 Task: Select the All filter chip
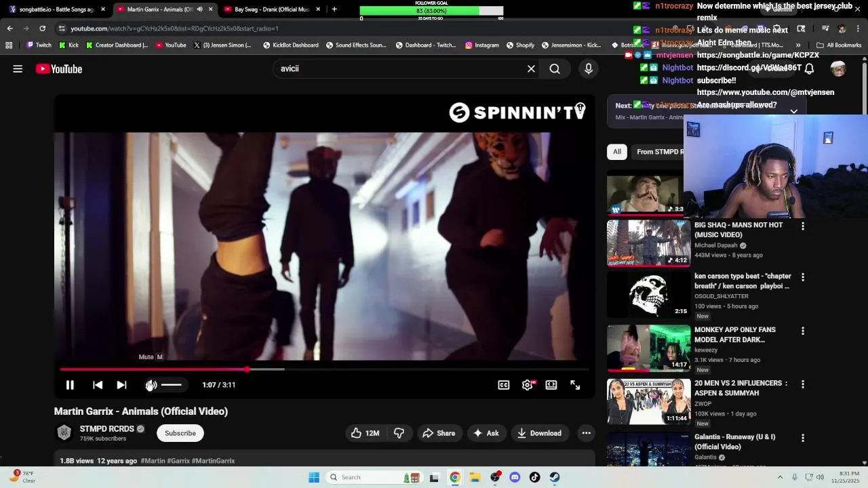click(617, 152)
